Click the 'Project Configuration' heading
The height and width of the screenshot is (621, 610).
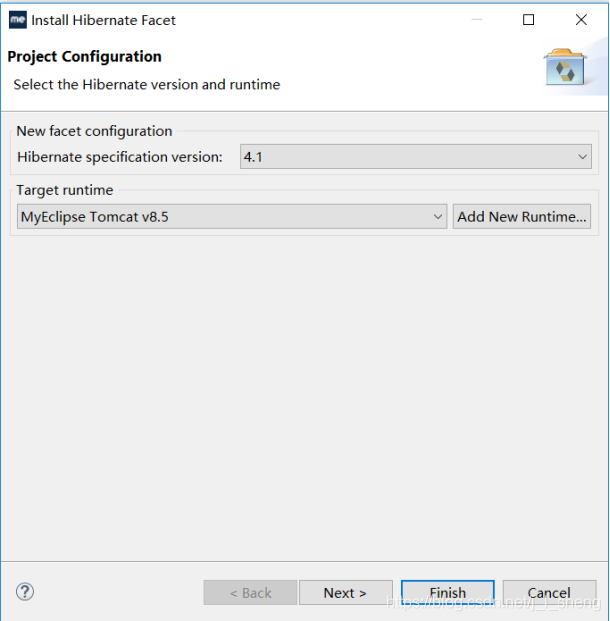click(x=84, y=57)
